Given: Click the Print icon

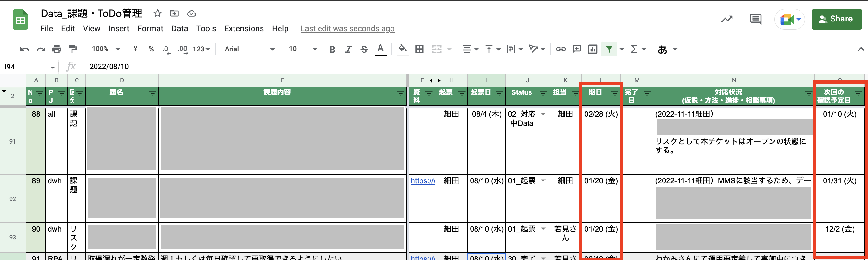Looking at the screenshot, I should 57,49.
